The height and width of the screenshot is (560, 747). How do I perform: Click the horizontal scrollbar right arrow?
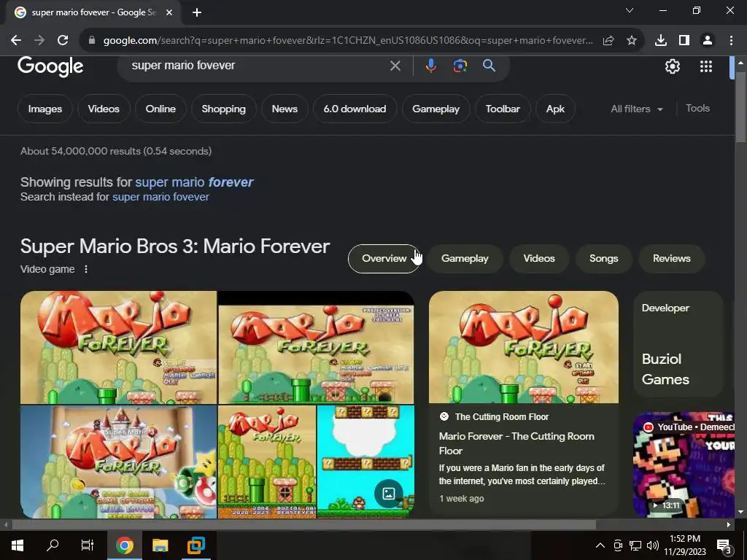pyautogui.click(x=729, y=525)
